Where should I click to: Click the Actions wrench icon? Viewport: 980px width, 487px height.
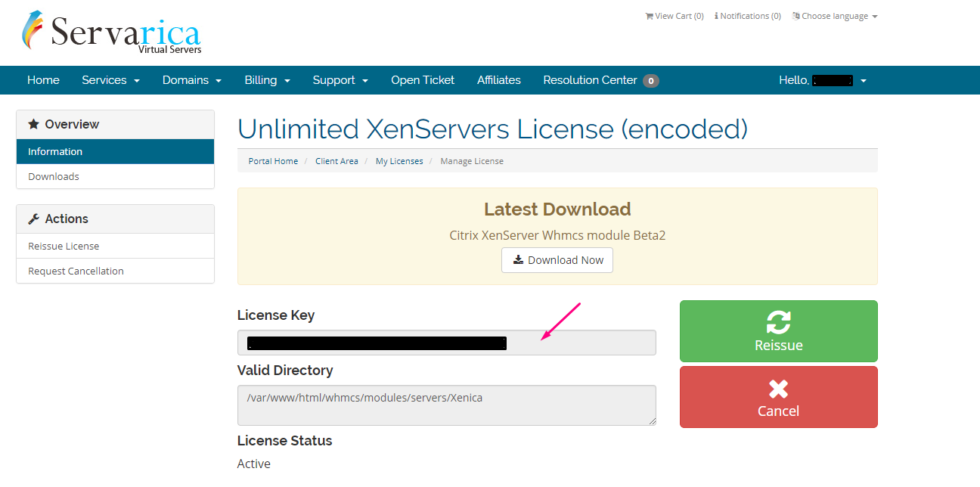pyautogui.click(x=33, y=219)
